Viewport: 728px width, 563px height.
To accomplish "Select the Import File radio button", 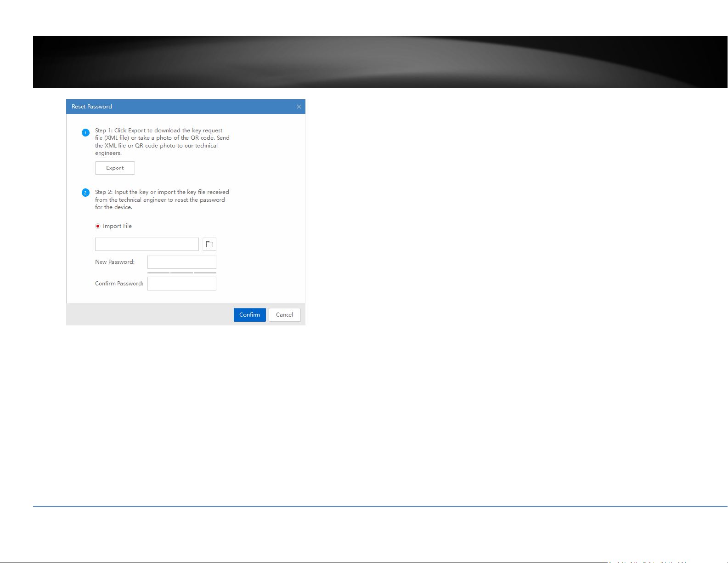I will tap(98, 226).
